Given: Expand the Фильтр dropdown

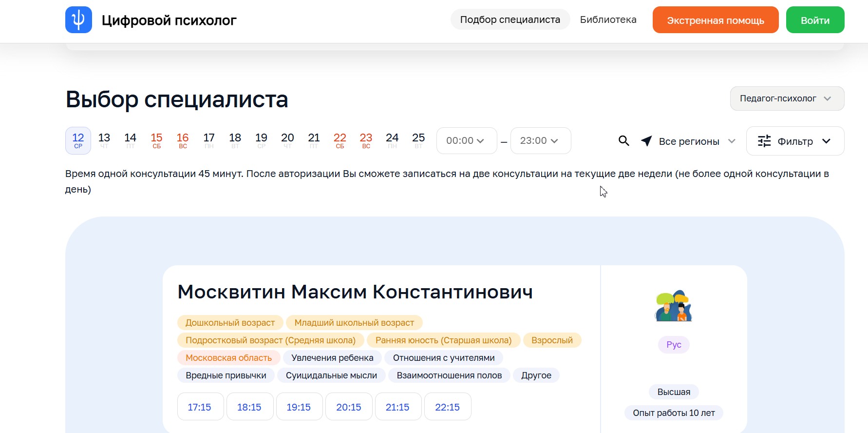Looking at the screenshot, I should point(795,141).
